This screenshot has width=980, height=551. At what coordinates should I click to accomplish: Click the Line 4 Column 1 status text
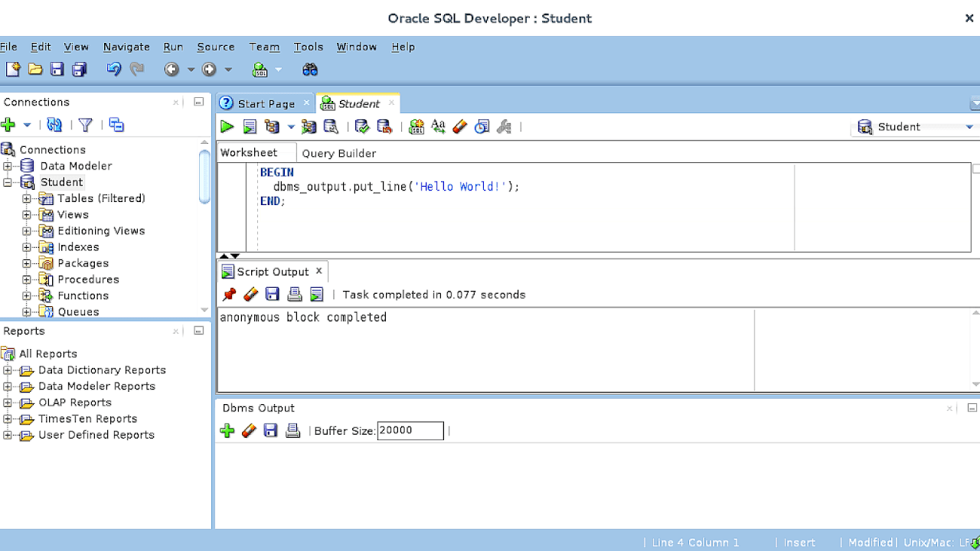[x=695, y=543]
